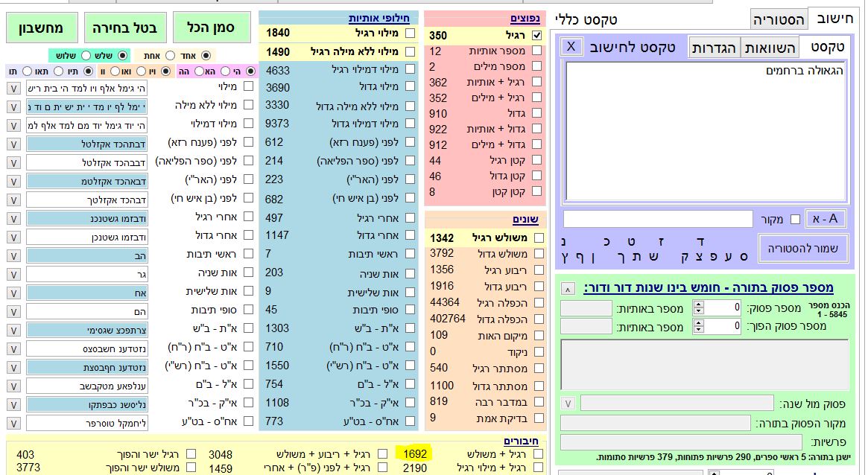
Task: Open the V dropdown for מילוי row
Action: [14, 88]
